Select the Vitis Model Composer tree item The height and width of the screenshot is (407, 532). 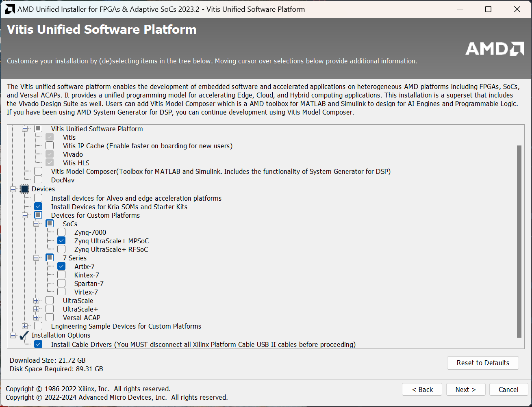[x=220, y=171]
